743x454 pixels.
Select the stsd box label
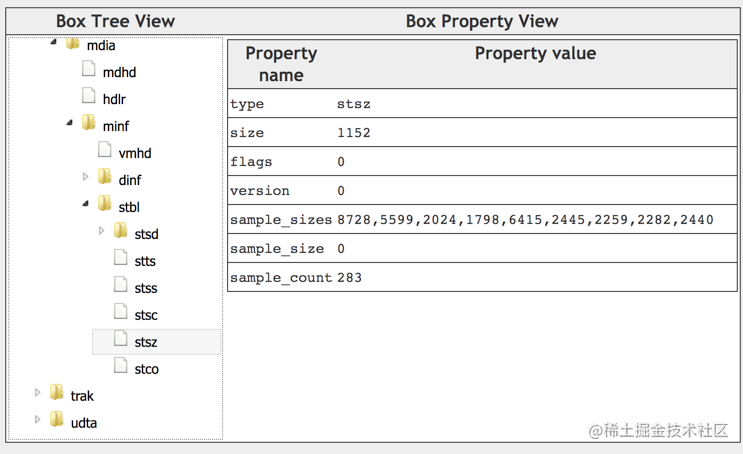click(146, 235)
